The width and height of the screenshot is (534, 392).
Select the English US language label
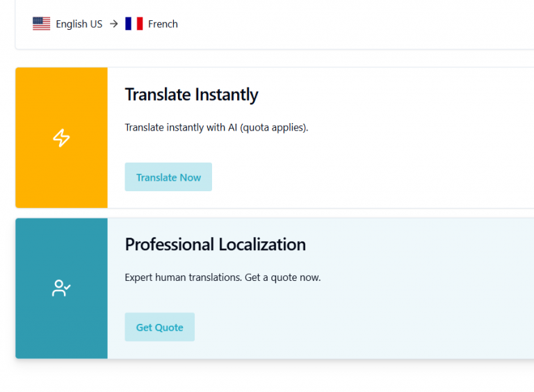coord(79,24)
